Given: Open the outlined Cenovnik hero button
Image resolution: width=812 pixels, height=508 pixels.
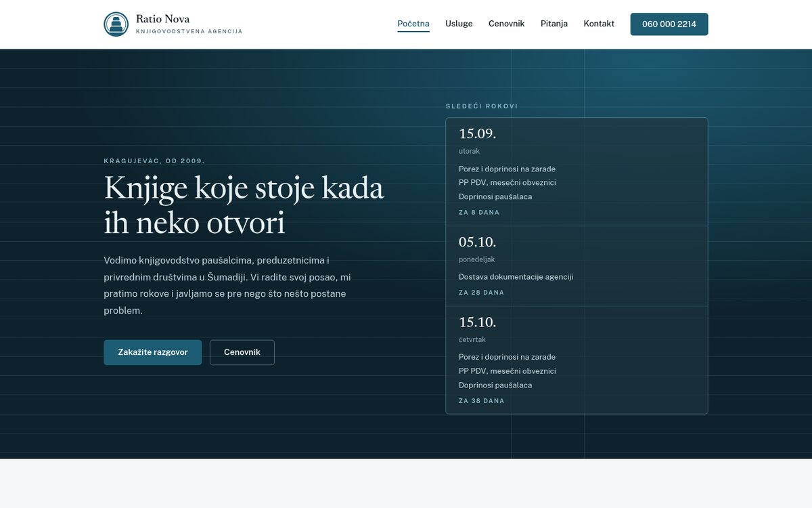Looking at the screenshot, I should [242, 352].
